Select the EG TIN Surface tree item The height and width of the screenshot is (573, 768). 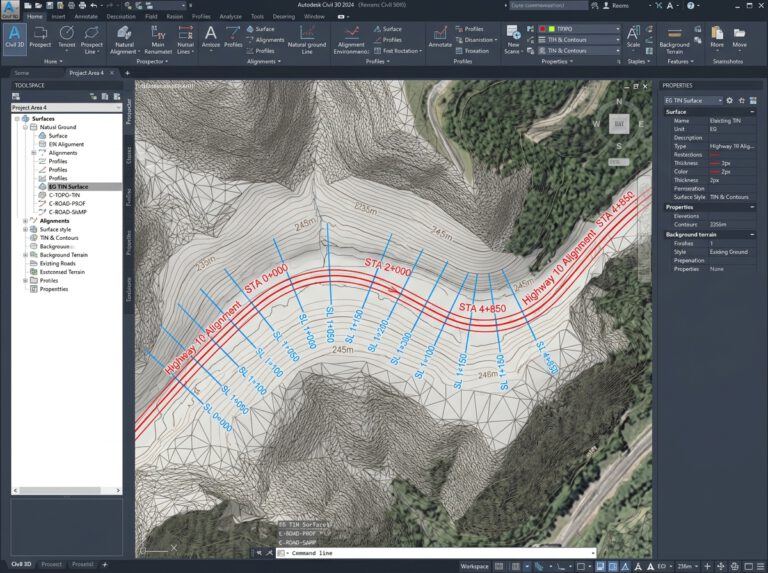click(x=68, y=187)
